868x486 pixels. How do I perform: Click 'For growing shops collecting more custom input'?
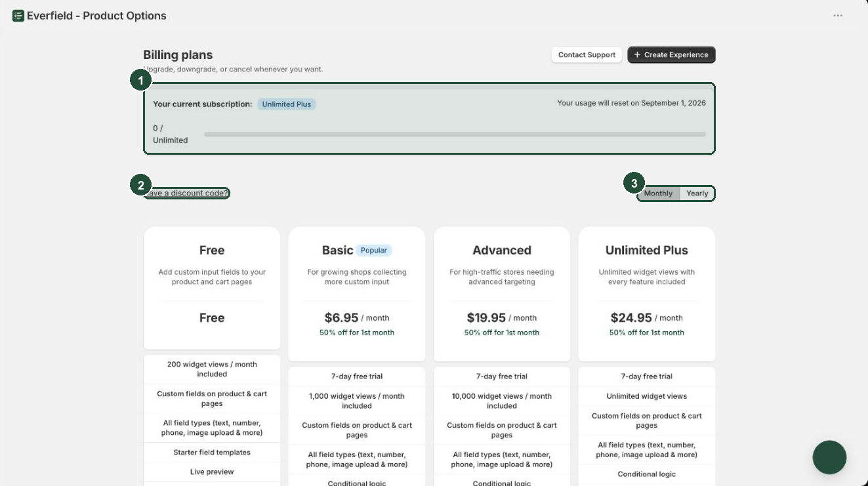(x=357, y=277)
